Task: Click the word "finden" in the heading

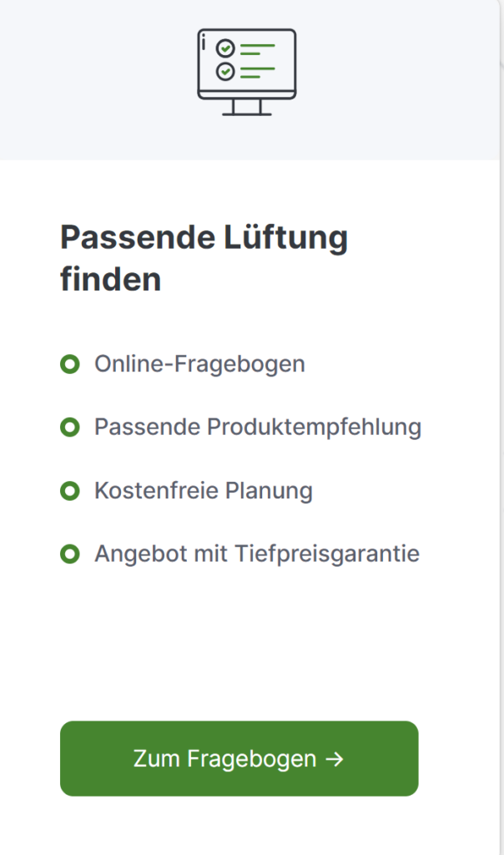Action: click(x=110, y=280)
